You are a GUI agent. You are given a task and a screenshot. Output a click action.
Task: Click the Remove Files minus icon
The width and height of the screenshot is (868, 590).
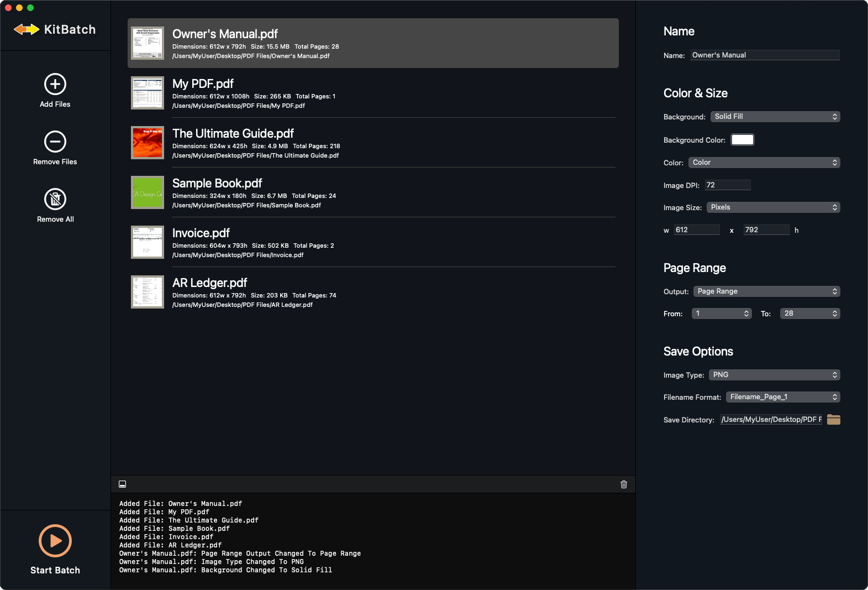(55, 142)
